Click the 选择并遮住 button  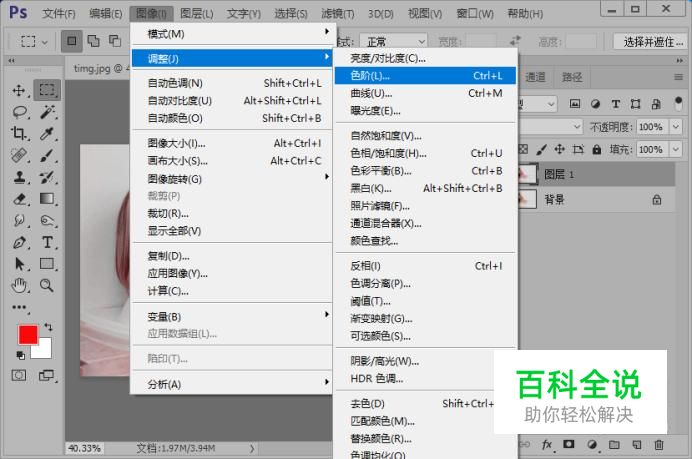point(653,42)
